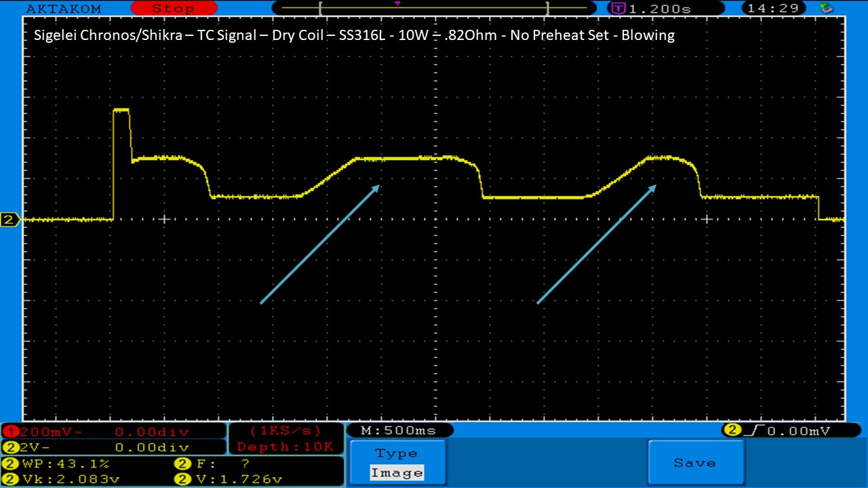Screen dimensions: 868x488
Task: Click the yellow 2 badge beside F measurement
Action: (184, 464)
